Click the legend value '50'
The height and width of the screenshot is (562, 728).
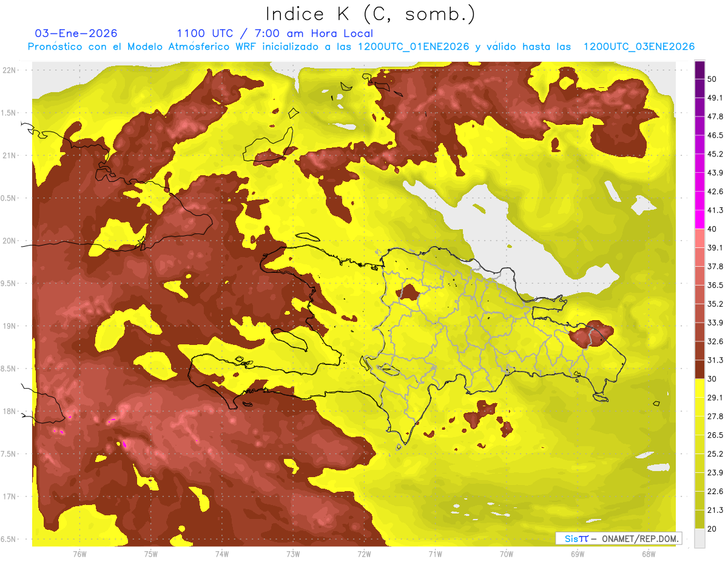click(x=712, y=79)
